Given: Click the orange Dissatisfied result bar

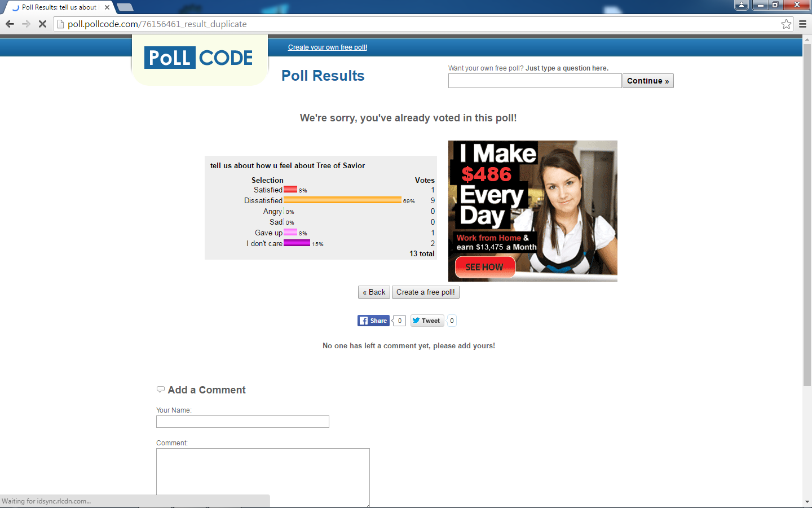Looking at the screenshot, I should pos(342,200).
